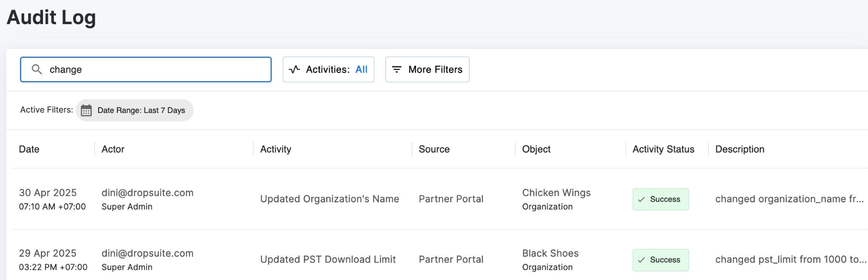Click the More Filters lines icon

pyautogui.click(x=397, y=70)
